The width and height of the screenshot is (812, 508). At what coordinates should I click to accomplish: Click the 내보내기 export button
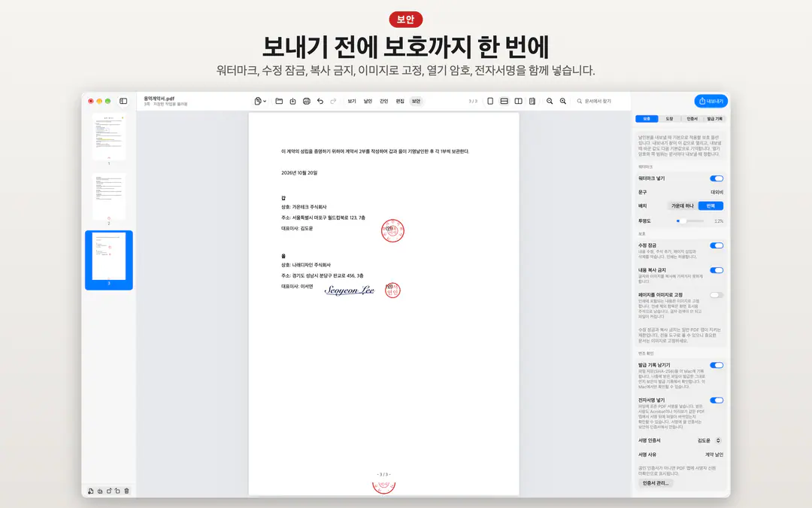711,101
